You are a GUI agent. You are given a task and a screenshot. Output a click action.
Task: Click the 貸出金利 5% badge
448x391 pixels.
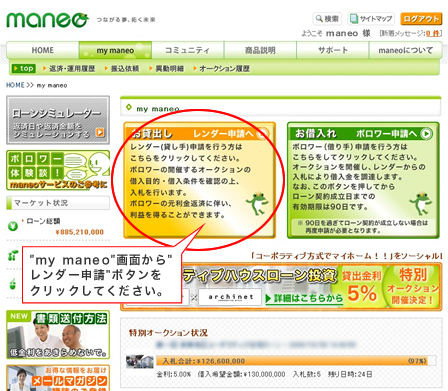coord(362,287)
